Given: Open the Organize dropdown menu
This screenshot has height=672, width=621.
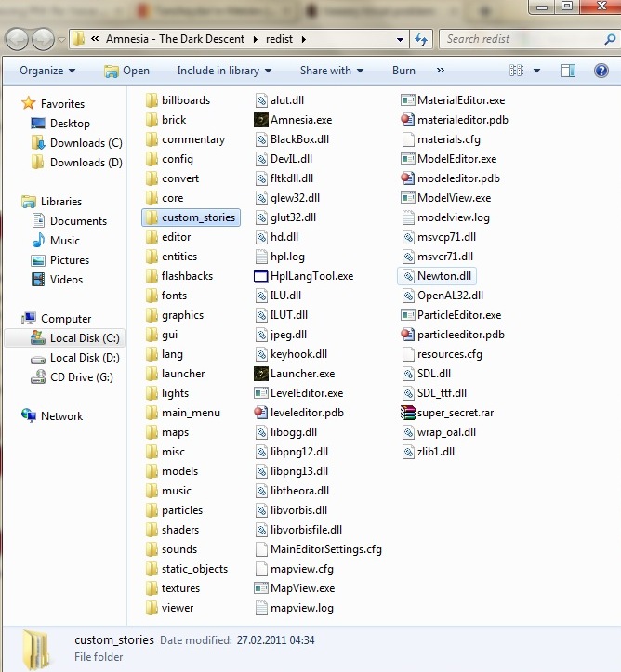Looking at the screenshot, I should coord(47,71).
